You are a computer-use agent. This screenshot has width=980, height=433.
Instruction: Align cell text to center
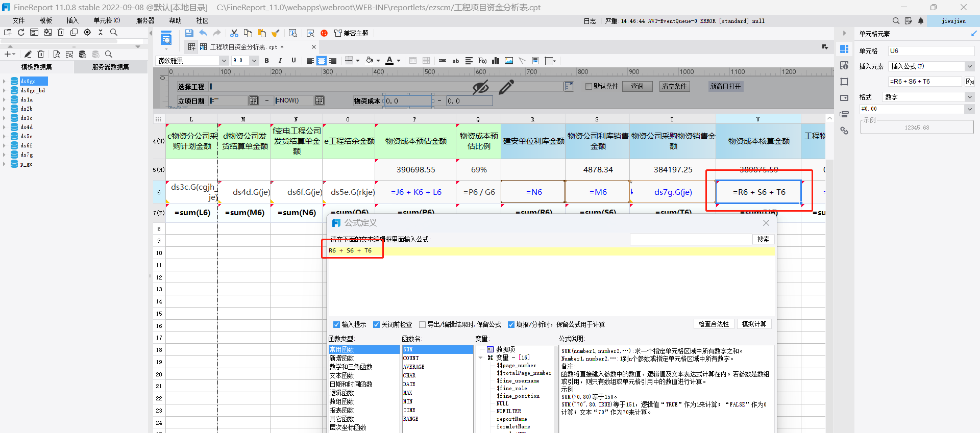[x=321, y=61]
